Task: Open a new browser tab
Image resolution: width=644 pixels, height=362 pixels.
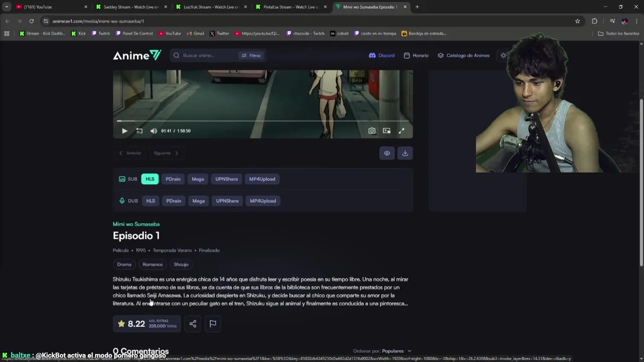Action: (417, 7)
